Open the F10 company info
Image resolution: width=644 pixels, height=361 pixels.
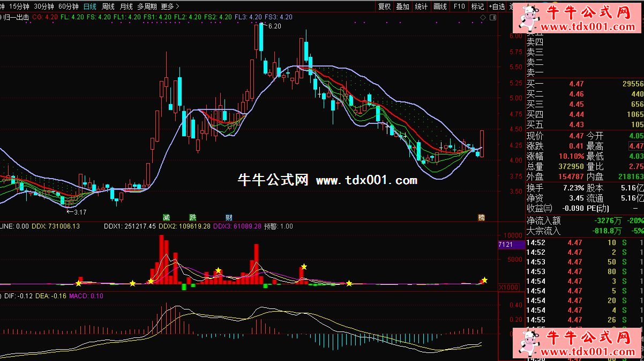pyautogui.click(x=459, y=6)
